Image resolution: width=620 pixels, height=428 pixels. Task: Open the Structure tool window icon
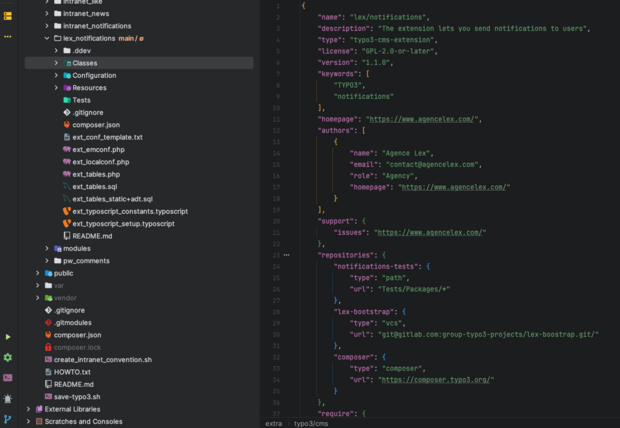(x=8, y=16)
